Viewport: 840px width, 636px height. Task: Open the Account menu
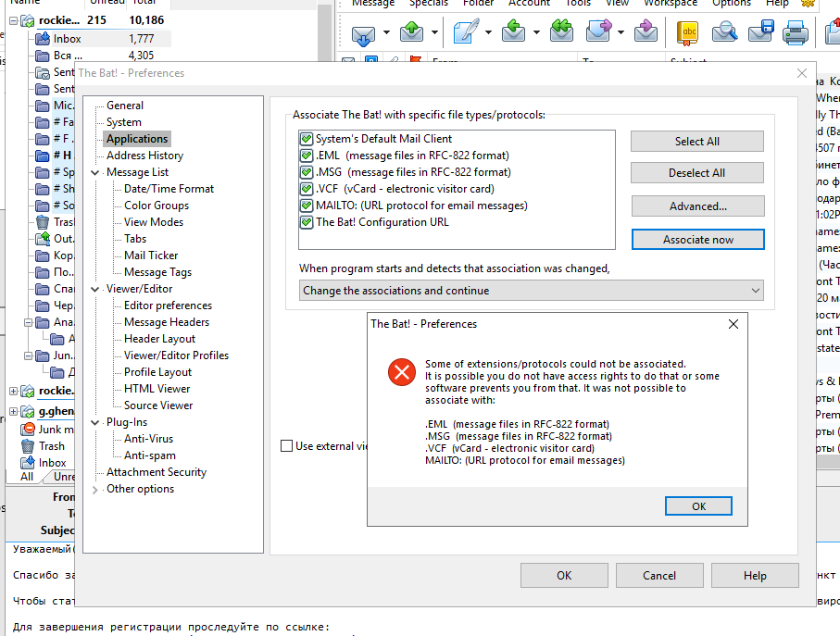click(x=529, y=3)
